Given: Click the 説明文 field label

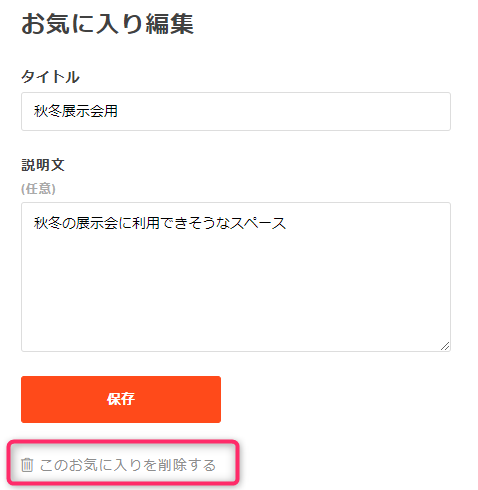Looking at the screenshot, I should point(43,165).
